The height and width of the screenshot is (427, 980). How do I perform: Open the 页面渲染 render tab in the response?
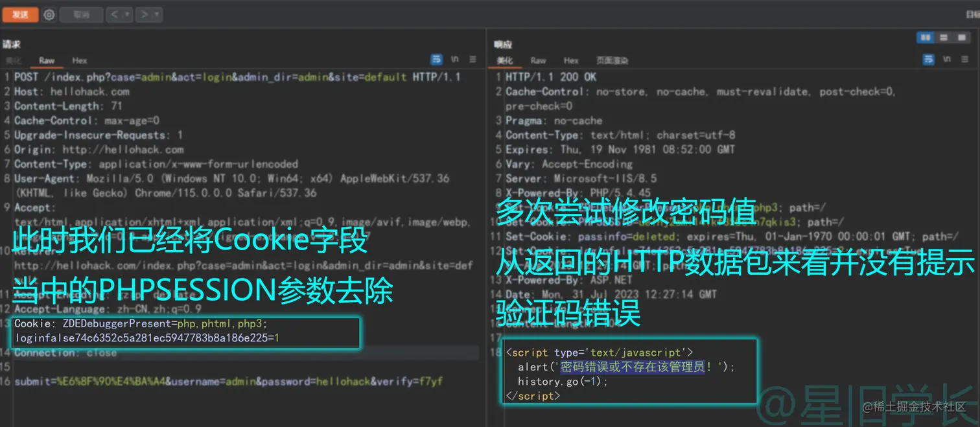612,60
